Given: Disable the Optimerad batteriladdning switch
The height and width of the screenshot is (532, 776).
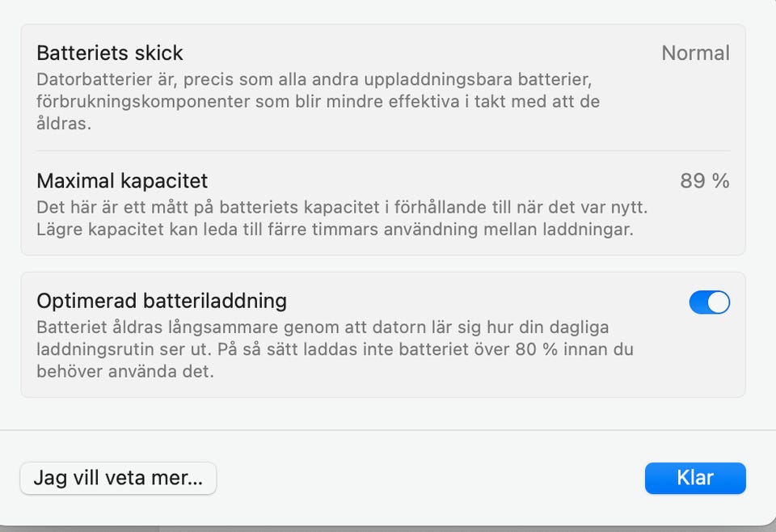Looking at the screenshot, I should (709, 302).
